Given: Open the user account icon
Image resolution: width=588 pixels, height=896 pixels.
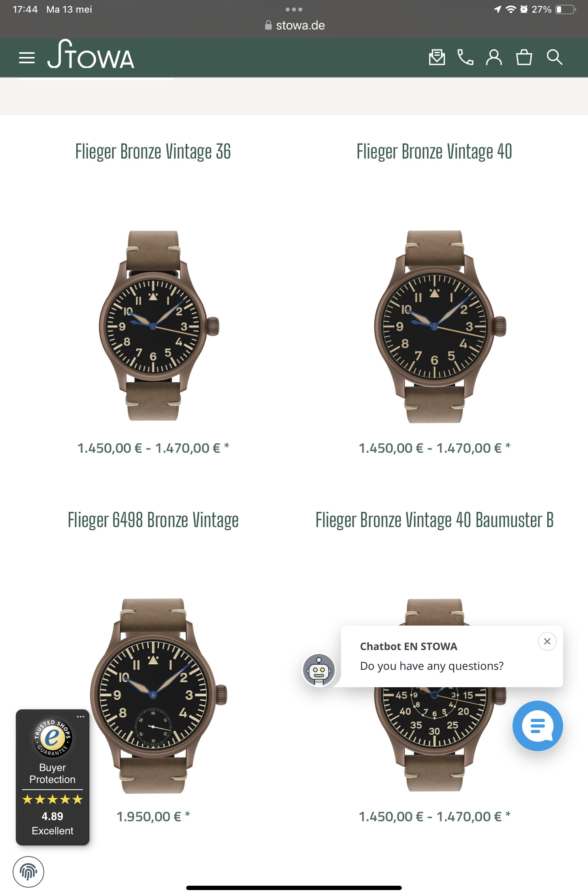Looking at the screenshot, I should pos(494,57).
